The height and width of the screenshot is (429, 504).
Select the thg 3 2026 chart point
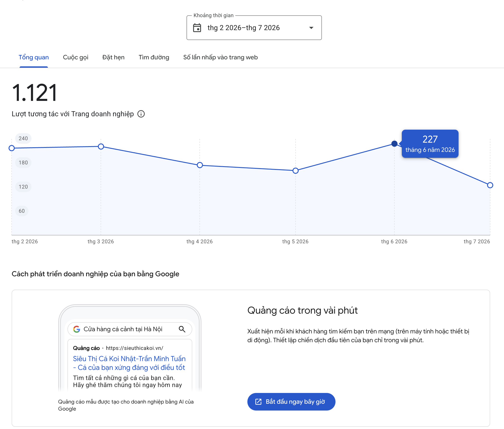pyautogui.click(x=101, y=146)
